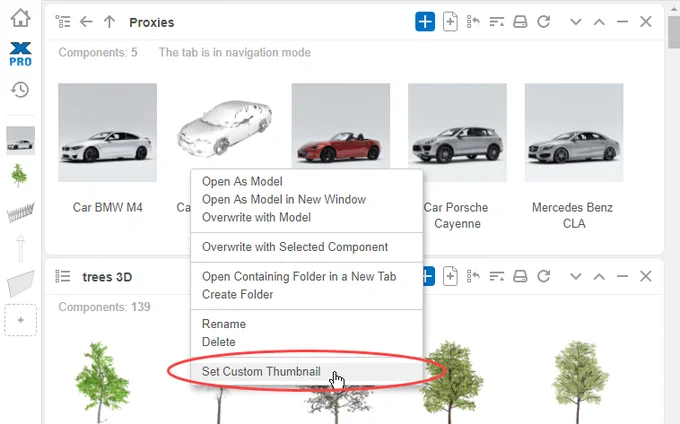Viewport: 680px width, 424px height.
Task: Click the X PRO logo icon
Action: pos(20,54)
